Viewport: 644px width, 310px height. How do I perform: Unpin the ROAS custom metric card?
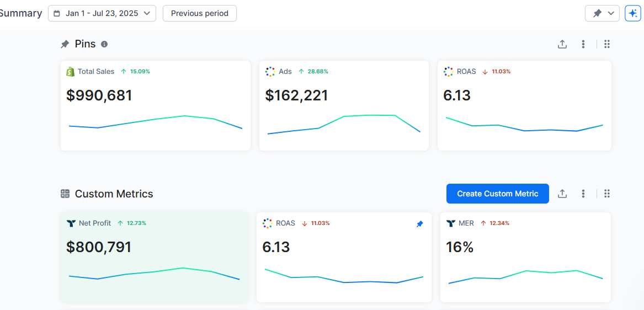click(419, 224)
